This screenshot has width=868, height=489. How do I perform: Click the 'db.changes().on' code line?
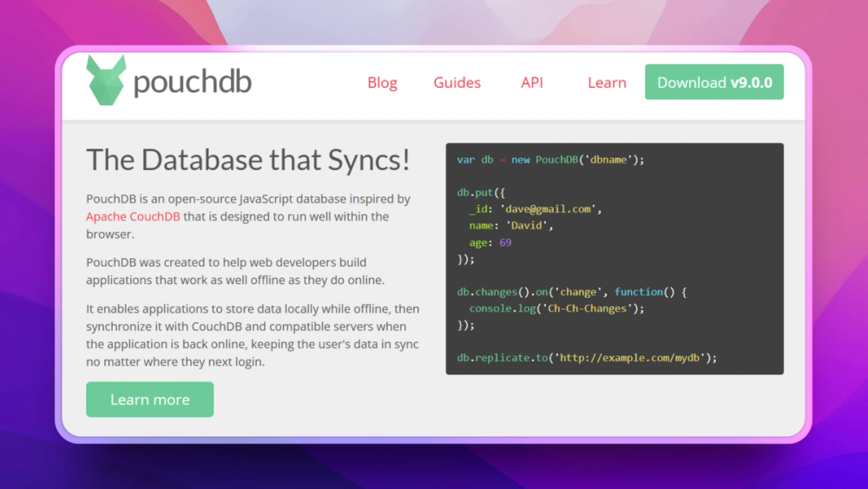571,292
